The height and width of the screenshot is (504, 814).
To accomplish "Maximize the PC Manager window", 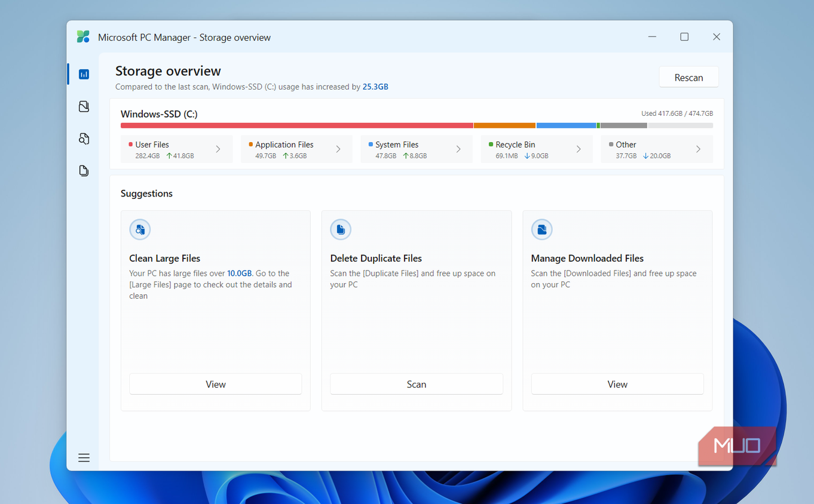I will (684, 37).
